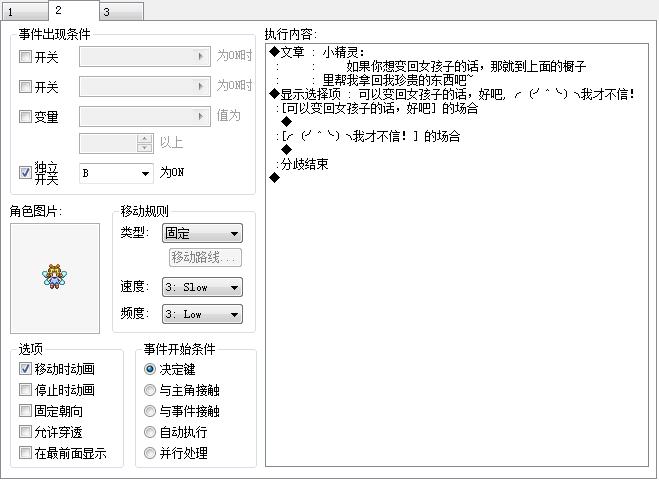Click the empty diamond under the first branch
The width and height of the screenshot is (659, 480).
click(x=287, y=122)
